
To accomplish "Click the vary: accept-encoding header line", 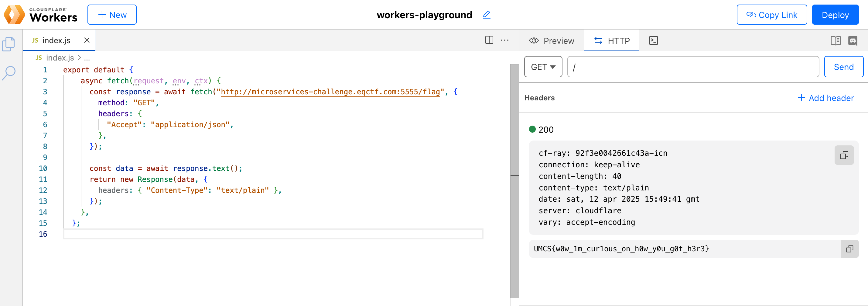I will point(587,222).
